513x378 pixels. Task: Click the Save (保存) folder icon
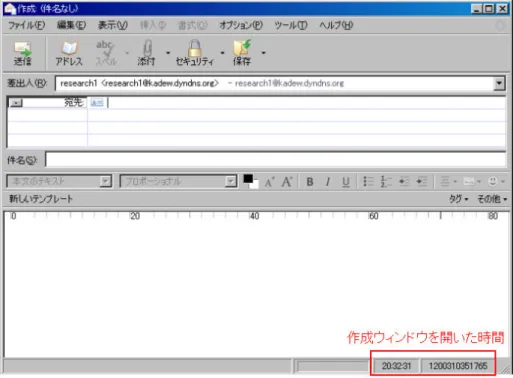click(x=242, y=53)
